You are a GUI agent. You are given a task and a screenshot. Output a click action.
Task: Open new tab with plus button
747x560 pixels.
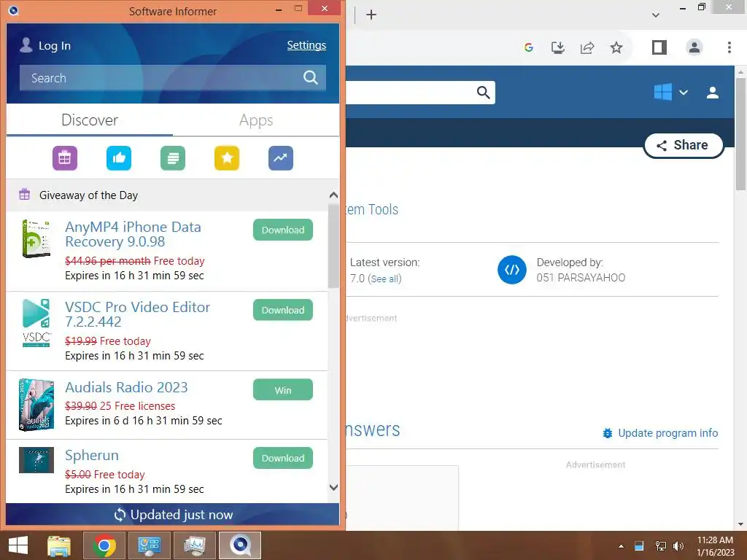pos(371,15)
